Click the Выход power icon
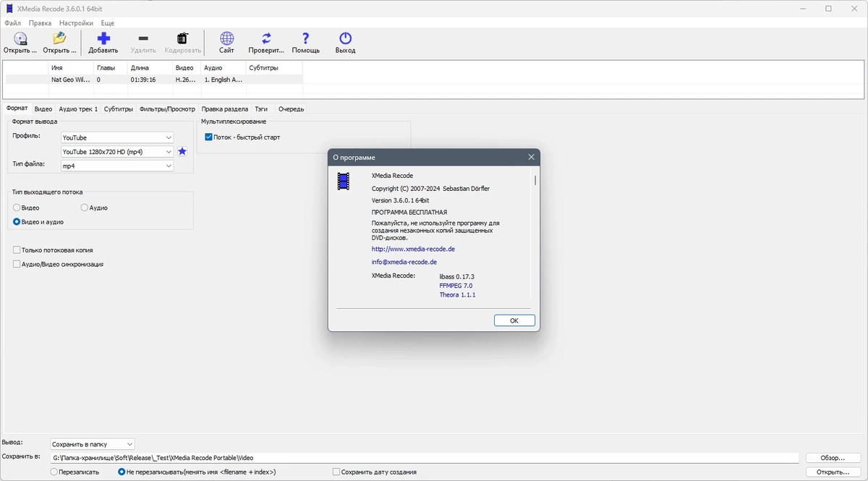The height and width of the screenshot is (481, 868). (346, 38)
